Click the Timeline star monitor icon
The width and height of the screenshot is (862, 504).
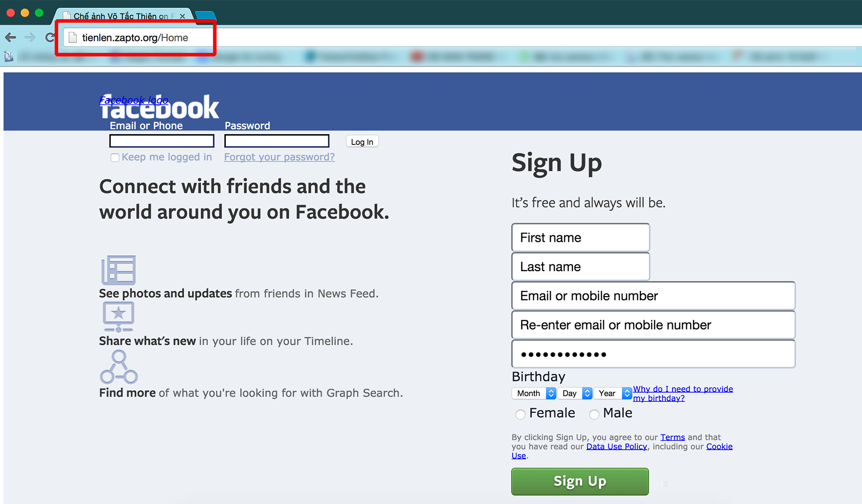[x=119, y=317]
